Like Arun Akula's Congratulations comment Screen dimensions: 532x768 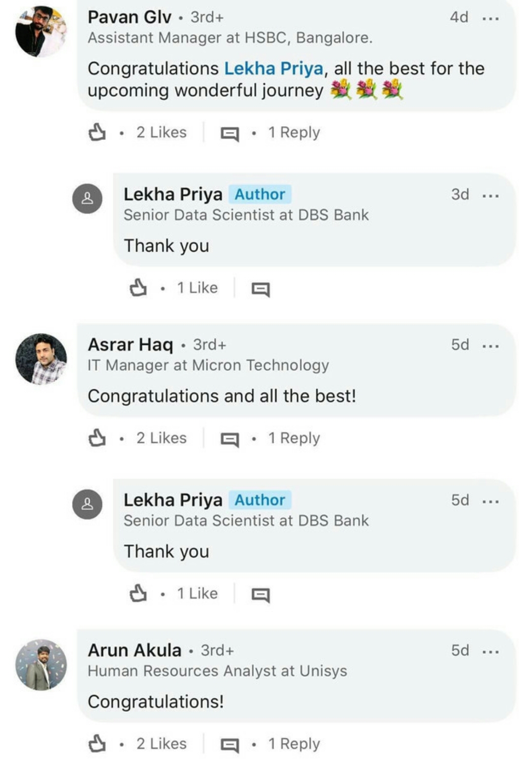[x=97, y=743]
